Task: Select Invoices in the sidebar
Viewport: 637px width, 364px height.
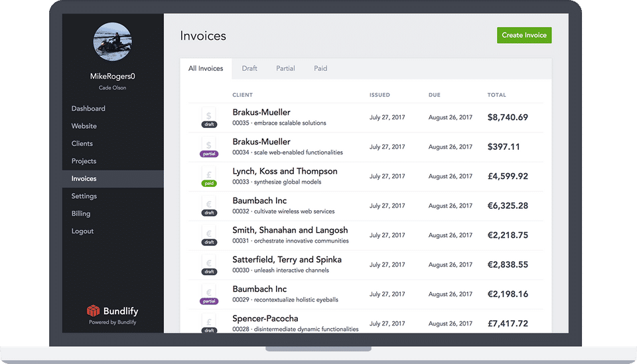Action: [x=113, y=179]
